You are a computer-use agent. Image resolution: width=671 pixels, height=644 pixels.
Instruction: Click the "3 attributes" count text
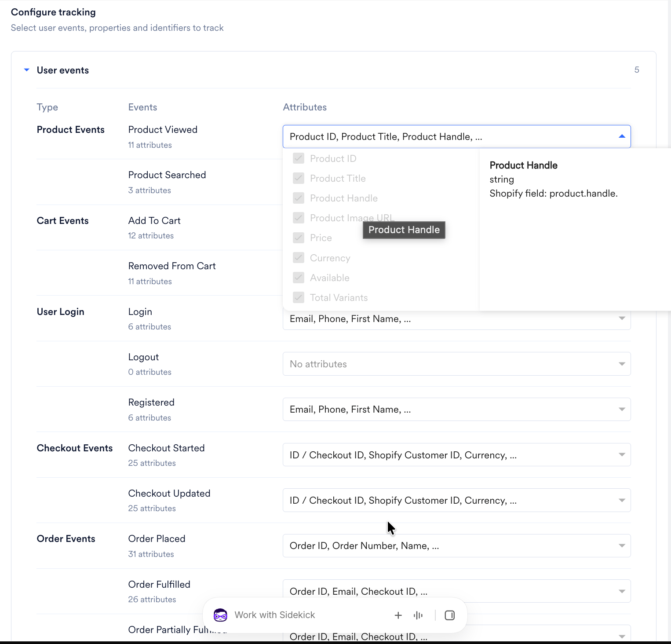point(150,190)
